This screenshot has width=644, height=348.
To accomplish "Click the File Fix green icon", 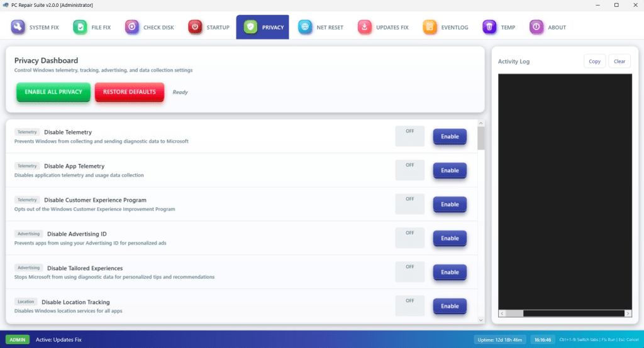I will pos(80,27).
